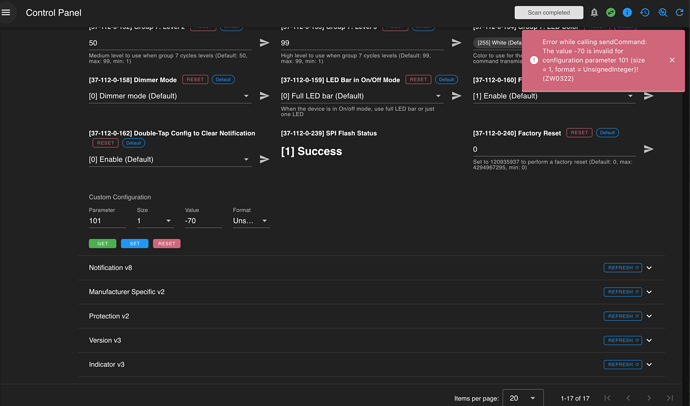690x406 pixels.
Task: Open the custom configuration Size dropdown
Action: coord(154,221)
